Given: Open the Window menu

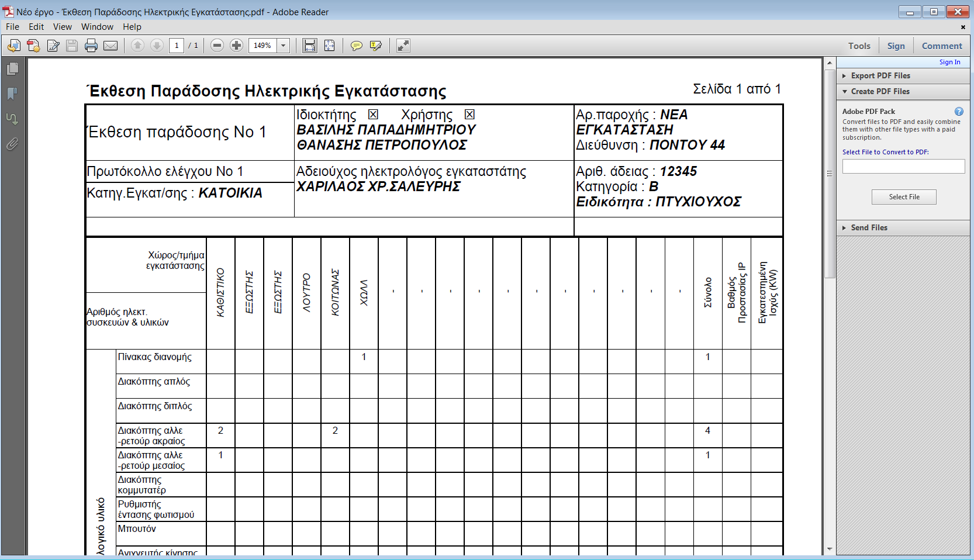Looking at the screenshot, I should pos(97,27).
